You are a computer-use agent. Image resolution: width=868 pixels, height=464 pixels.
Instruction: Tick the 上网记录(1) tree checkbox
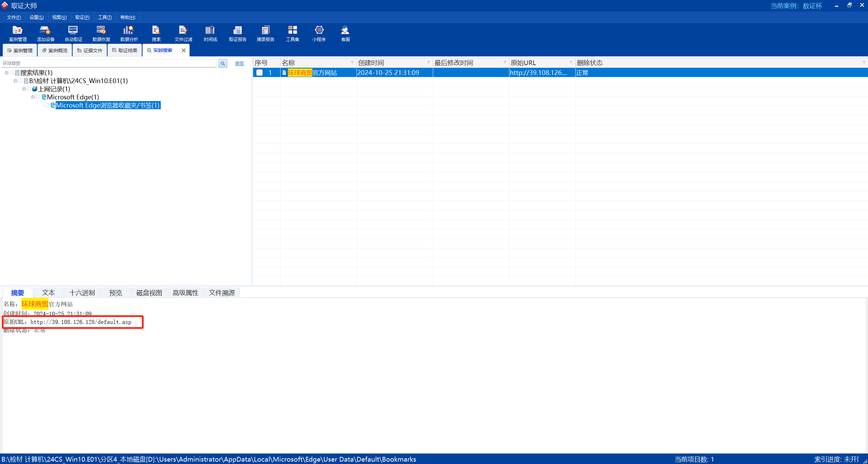(x=30, y=89)
